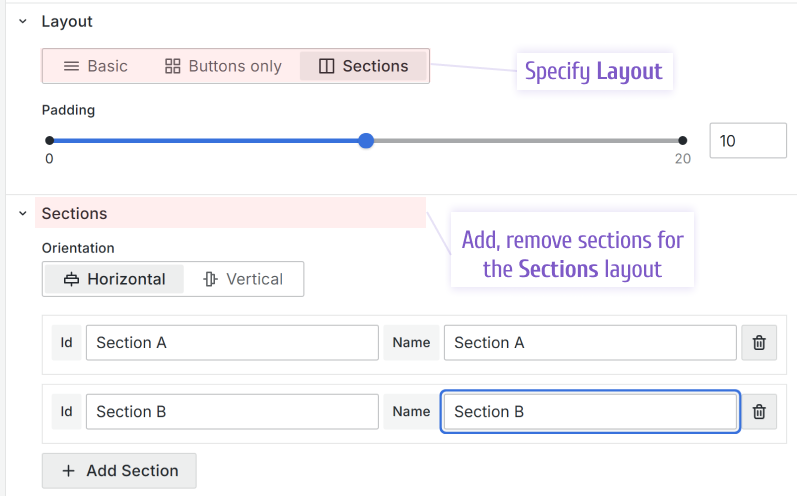Click the Basic layout lines icon

click(71, 66)
